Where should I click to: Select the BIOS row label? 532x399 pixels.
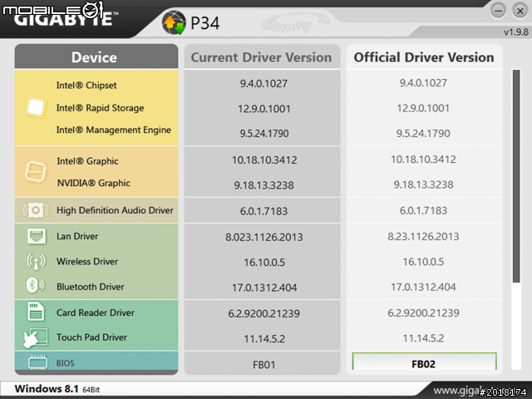(x=65, y=363)
